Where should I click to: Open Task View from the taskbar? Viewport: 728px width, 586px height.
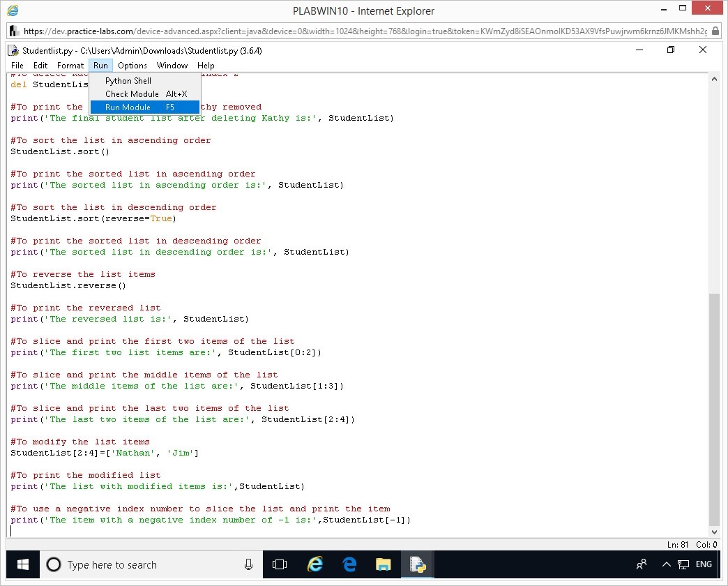pos(280,564)
